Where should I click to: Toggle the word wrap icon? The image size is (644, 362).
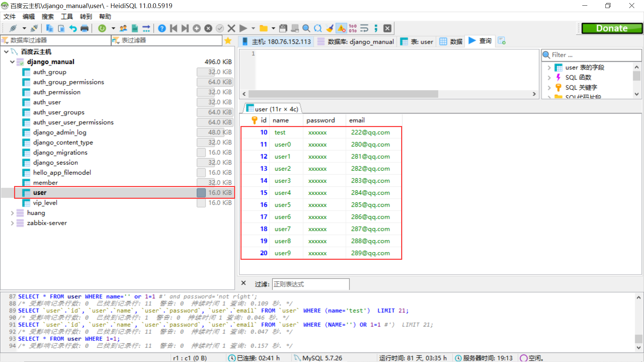(x=364, y=28)
